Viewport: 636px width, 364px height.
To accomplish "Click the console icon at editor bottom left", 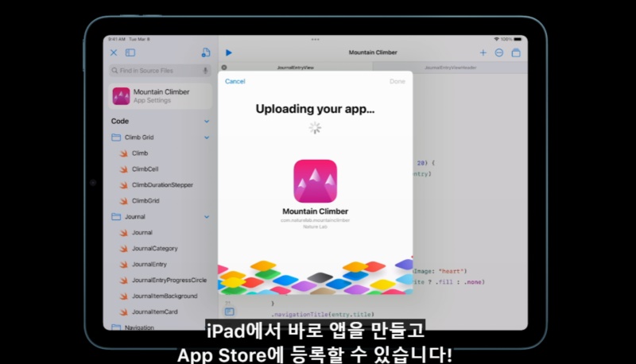I will click(229, 312).
